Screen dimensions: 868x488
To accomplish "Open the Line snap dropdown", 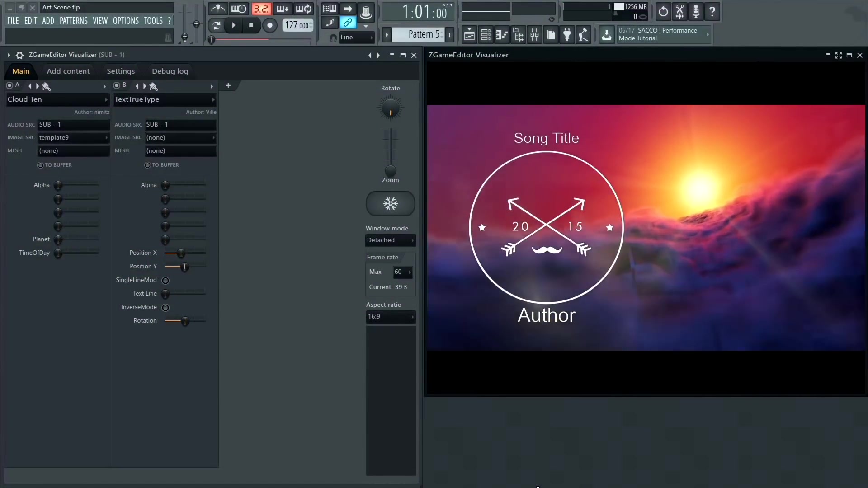I will click(356, 38).
